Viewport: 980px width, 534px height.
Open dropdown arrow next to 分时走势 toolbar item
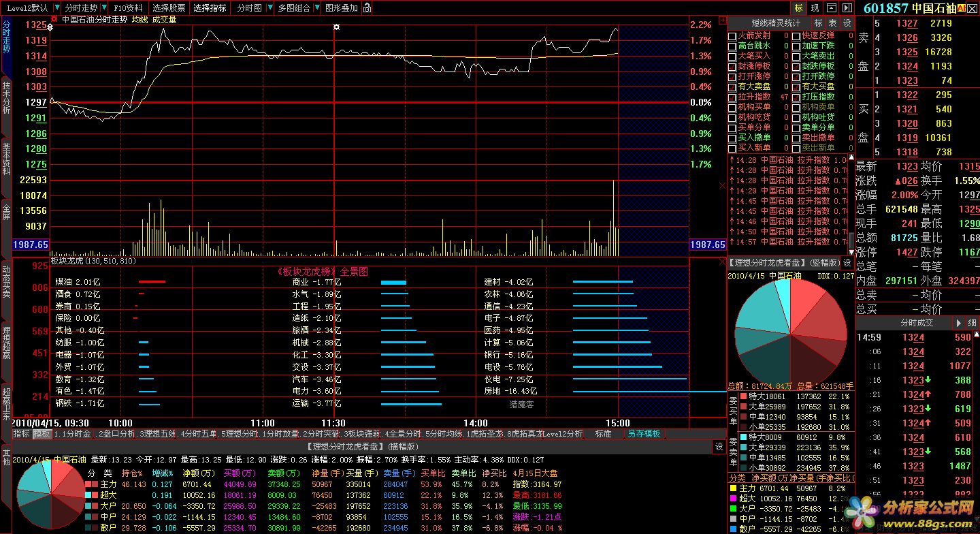click(x=103, y=8)
